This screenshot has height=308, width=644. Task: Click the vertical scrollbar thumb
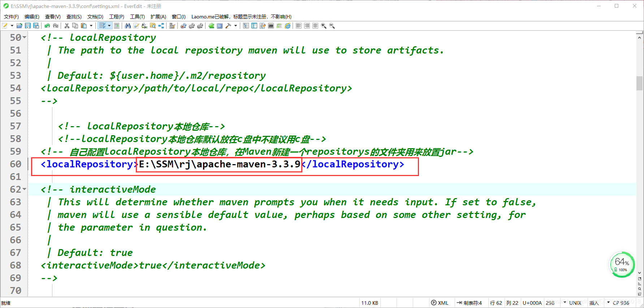(639, 83)
